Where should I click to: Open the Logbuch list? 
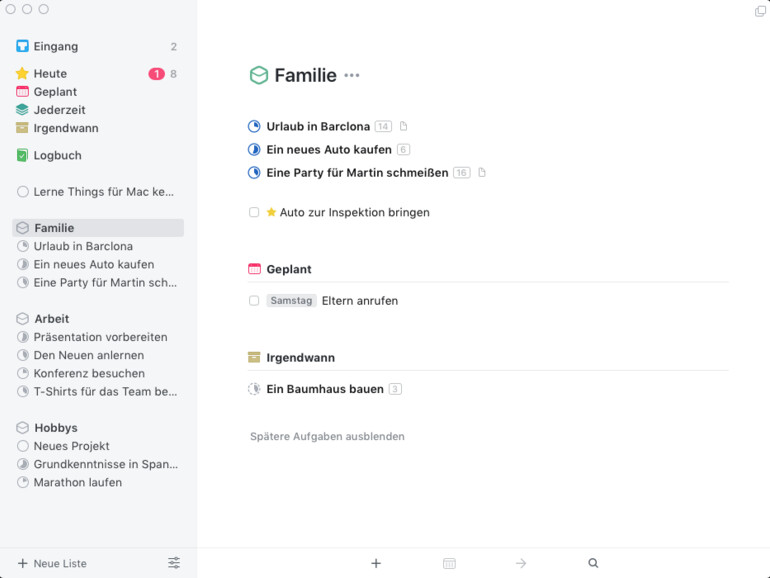(57, 155)
